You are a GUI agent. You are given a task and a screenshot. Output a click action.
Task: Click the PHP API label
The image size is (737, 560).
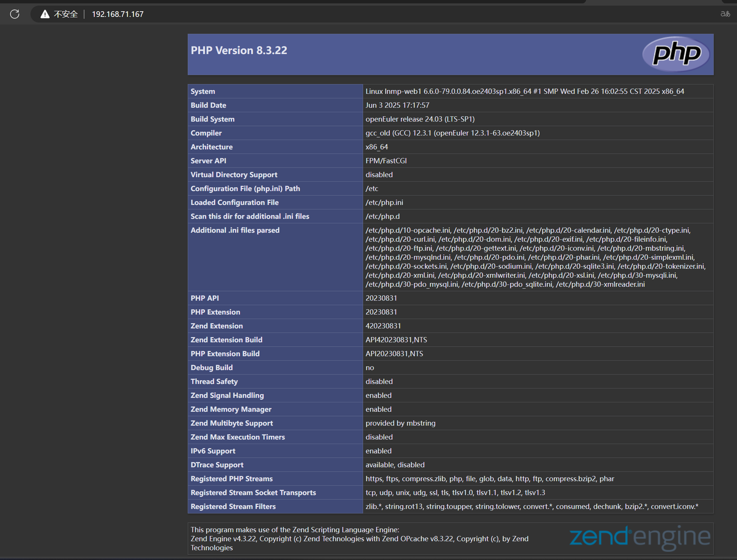[205, 298]
